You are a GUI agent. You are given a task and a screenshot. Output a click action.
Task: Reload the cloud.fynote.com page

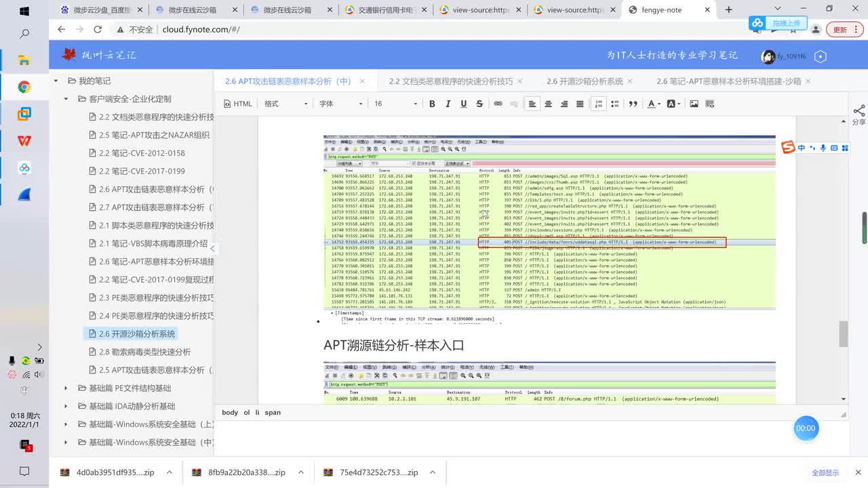[x=98, y=30]
